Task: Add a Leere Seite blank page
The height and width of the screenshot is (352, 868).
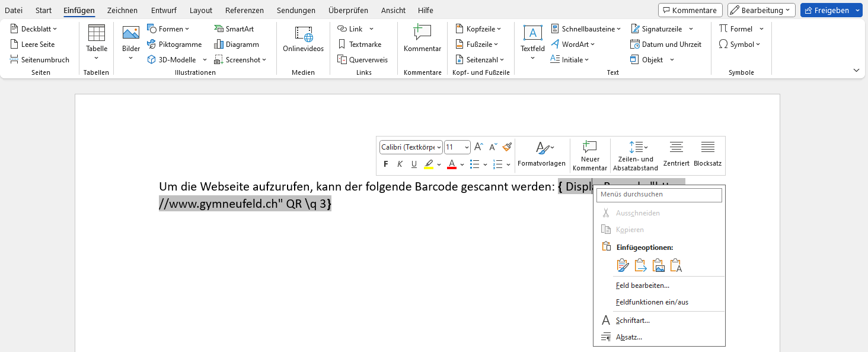Action: tap(33, 44)
